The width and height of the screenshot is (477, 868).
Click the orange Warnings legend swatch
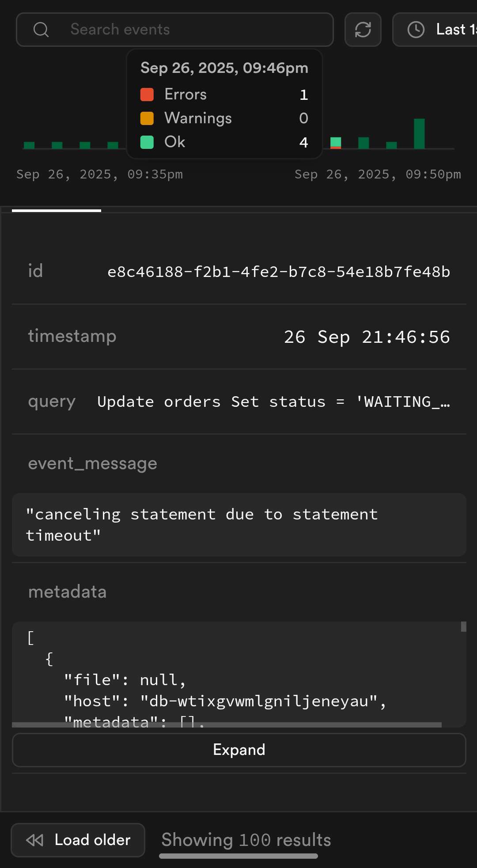pos(147,118)
